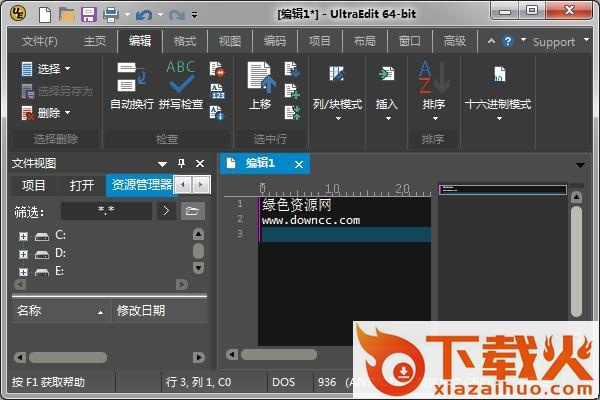
Task: Click the blue help question icon
Action: point(508,41)
